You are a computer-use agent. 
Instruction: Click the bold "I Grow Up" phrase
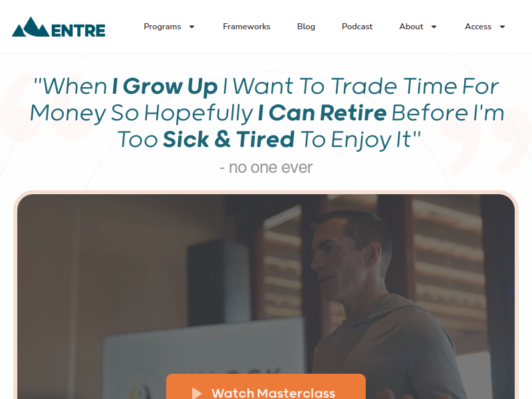(x=164, y=86)
